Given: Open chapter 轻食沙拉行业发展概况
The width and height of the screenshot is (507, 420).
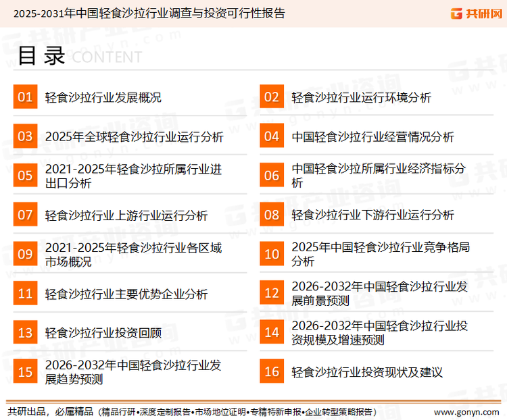Looking at the screenshot, I should point(103,97).
